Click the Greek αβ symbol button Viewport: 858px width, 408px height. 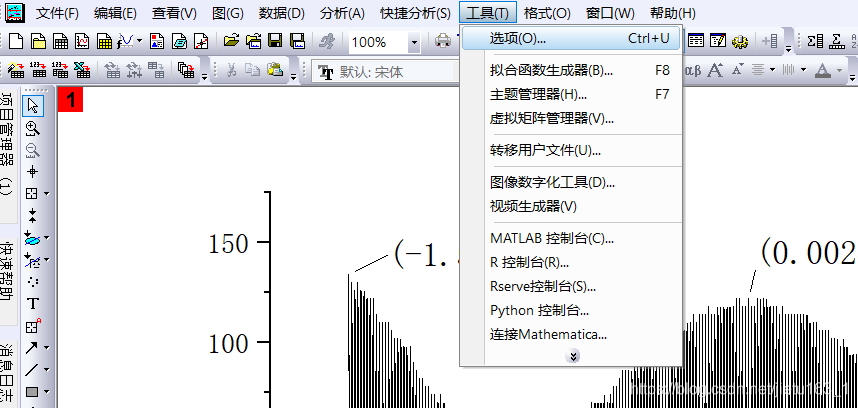(693, 70)
